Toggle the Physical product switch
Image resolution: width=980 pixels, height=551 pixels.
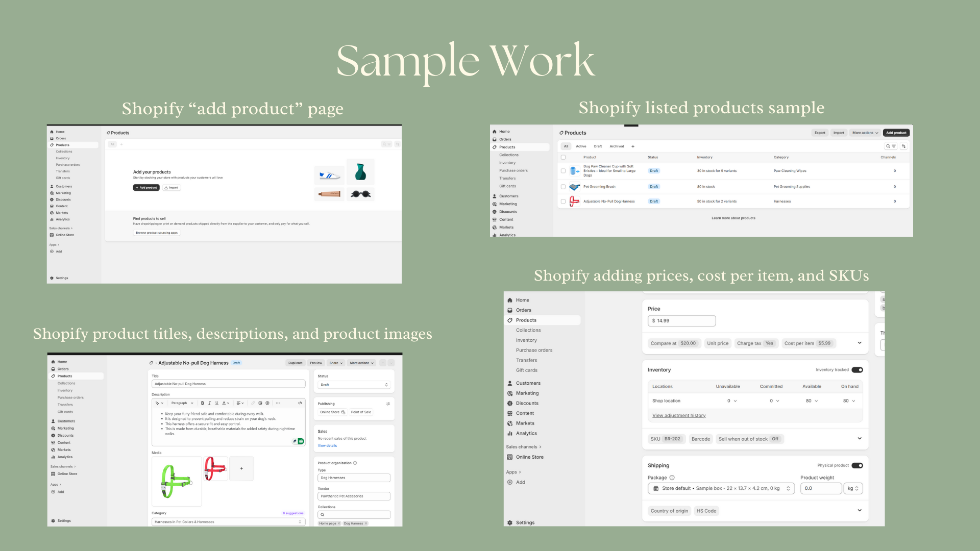click(857, 465)
